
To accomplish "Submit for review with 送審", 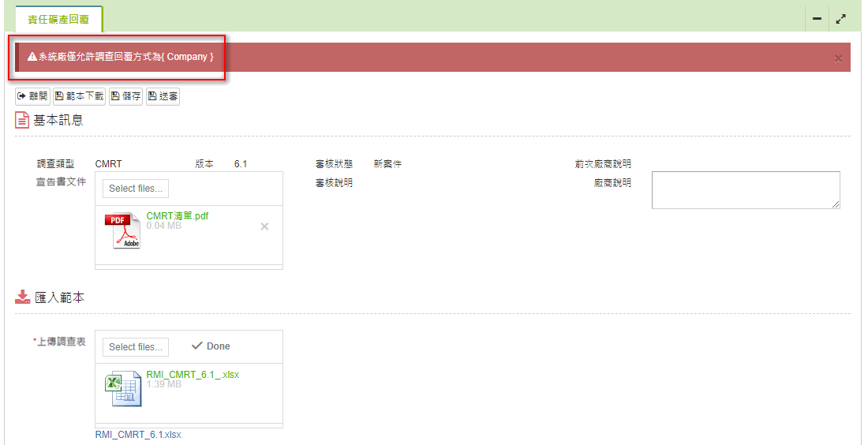I will click(x=163, y=96).
